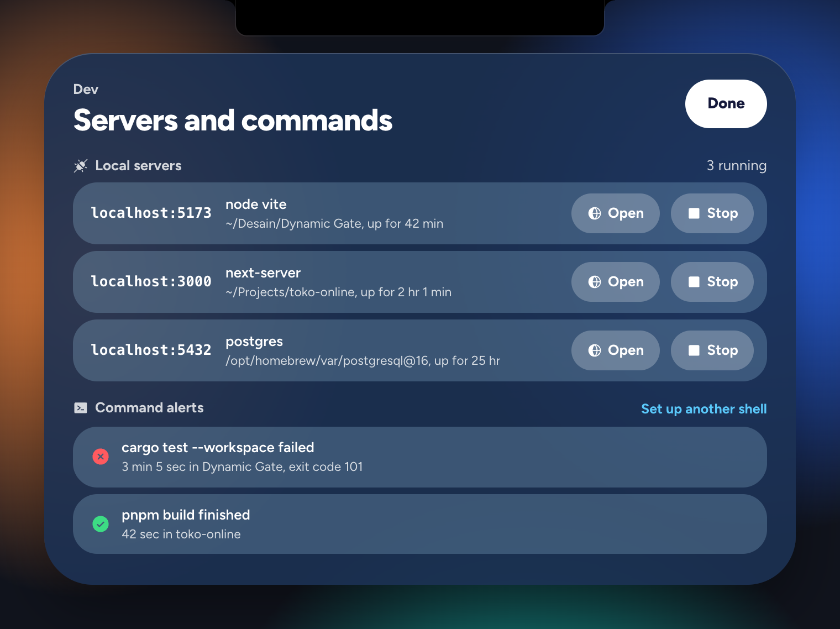Click the next-server process name

[263, 273]
